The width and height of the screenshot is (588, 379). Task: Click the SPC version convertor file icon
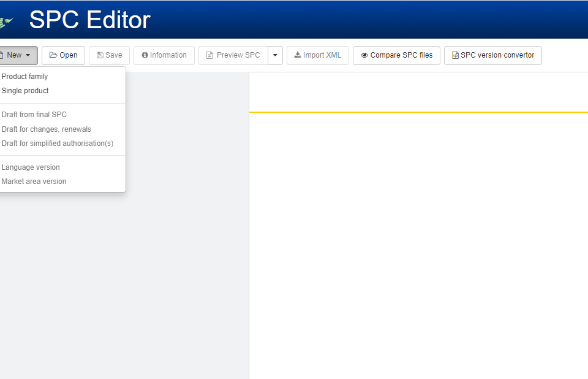(455, 55)
